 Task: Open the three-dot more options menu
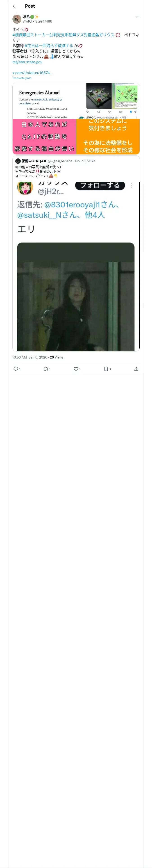click(x=137, y=17)
